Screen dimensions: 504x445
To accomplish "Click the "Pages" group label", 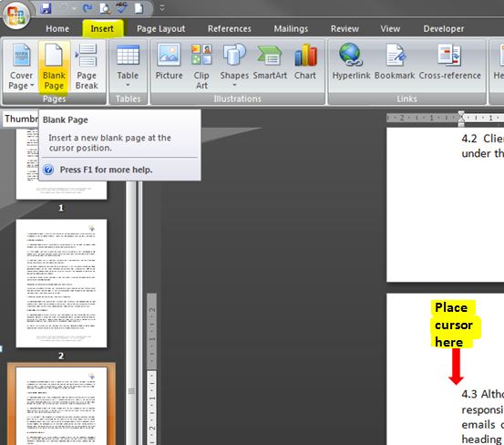I will (x=54, y=98).
